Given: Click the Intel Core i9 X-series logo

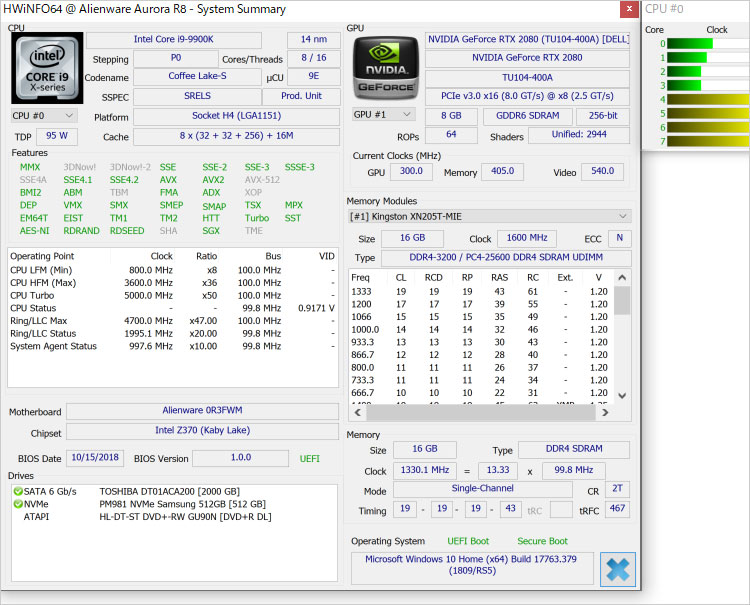Looking at the screenshot, I should [47, 68].
